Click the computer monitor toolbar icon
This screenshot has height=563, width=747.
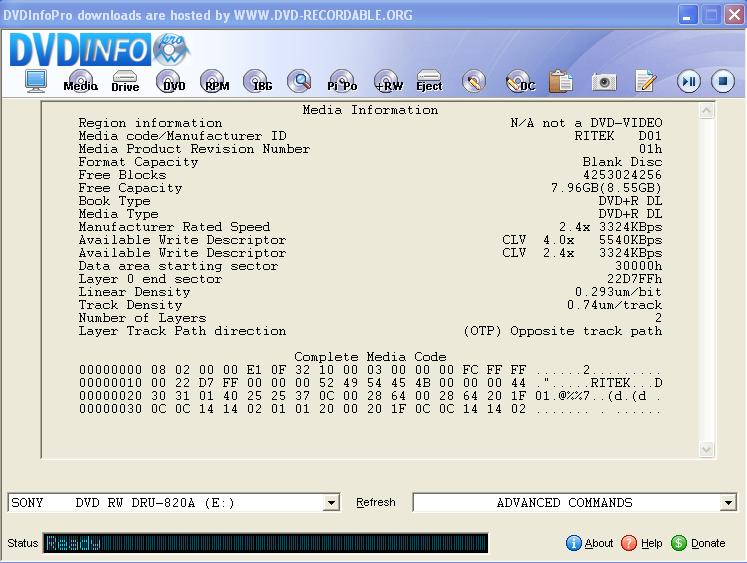click(36, 81)
